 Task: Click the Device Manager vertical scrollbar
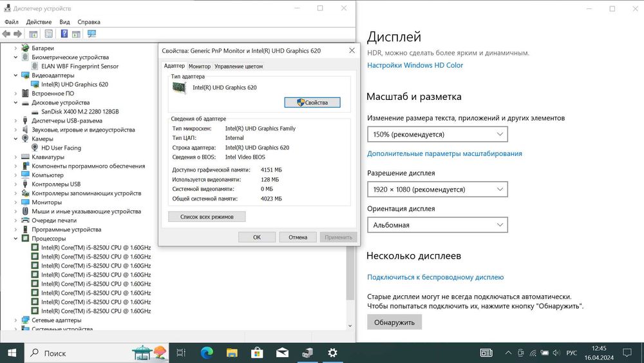[x=350, y=273]
